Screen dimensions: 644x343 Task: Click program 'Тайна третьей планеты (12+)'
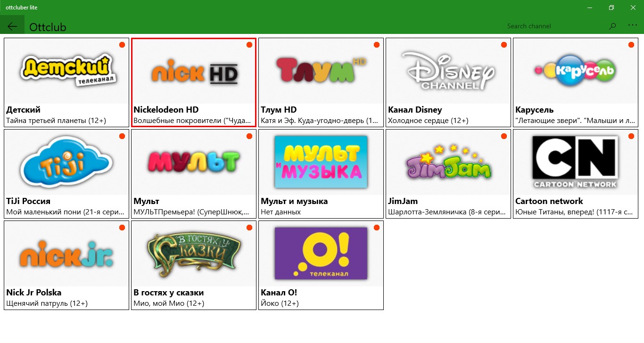(x=56, y=121)
